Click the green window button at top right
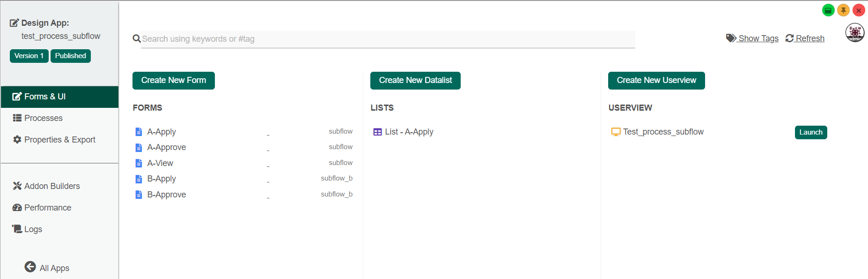The width and height of the screenshot is (868, 279). pyautogui.click(x=828, y=10)
